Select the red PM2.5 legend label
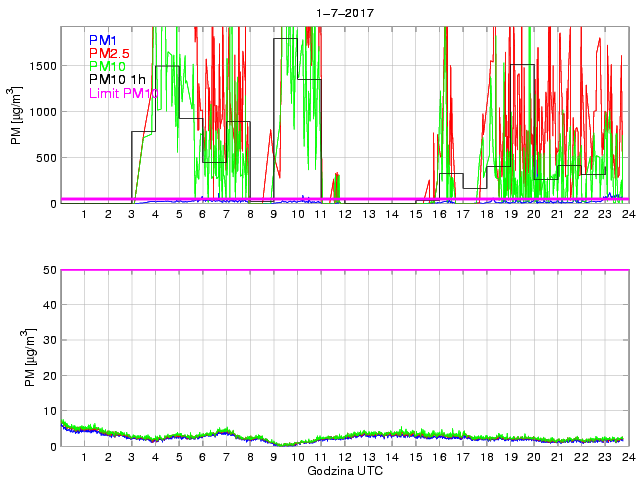 [109, 53]
